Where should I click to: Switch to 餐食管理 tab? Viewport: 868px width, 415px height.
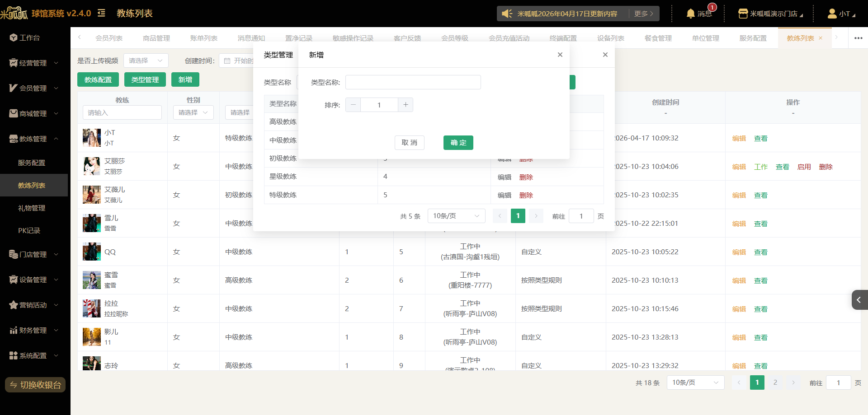658,38
